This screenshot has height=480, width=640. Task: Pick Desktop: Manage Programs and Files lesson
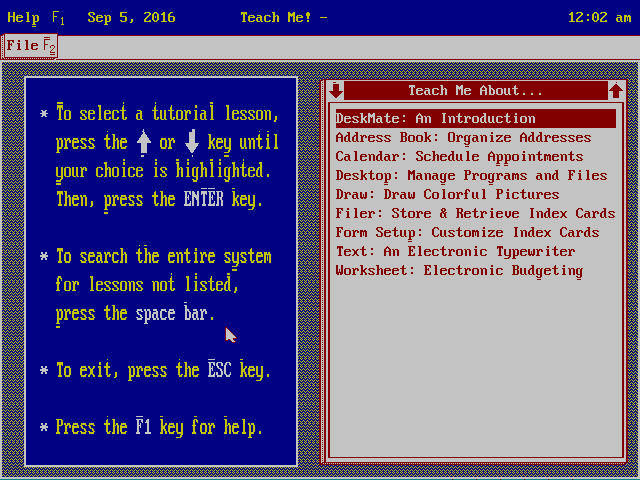pos(471,176)
